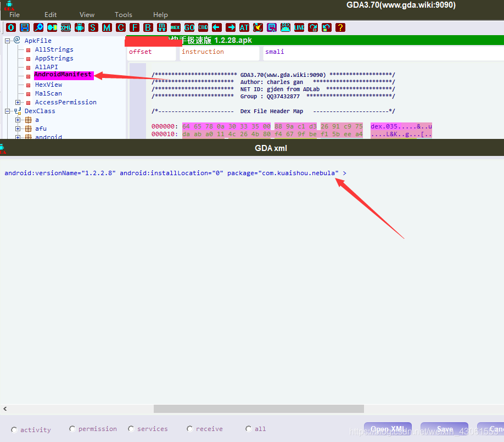Click the HEX view toolbar icon
504x442 pixels.
click(x=176, y=27)
